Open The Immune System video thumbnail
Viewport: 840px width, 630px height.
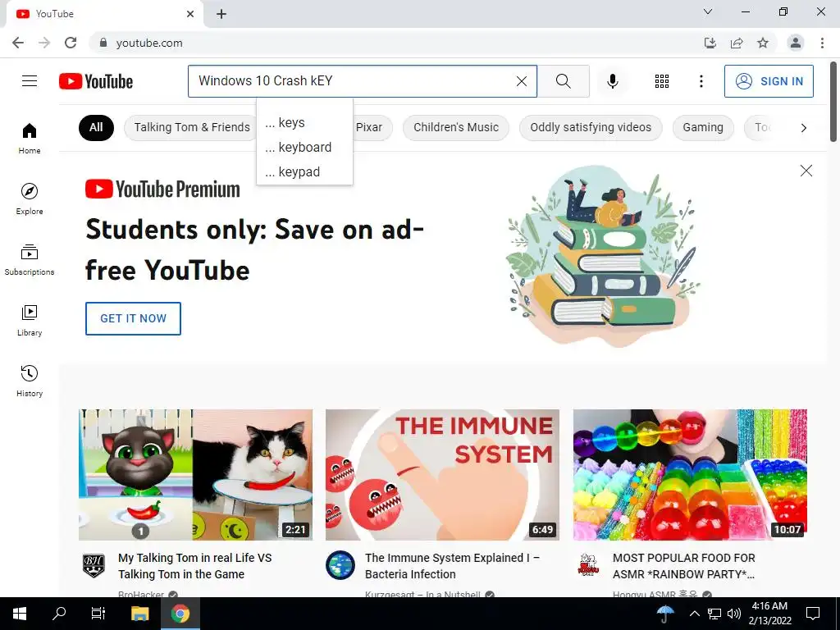click(x=442, y=475)
